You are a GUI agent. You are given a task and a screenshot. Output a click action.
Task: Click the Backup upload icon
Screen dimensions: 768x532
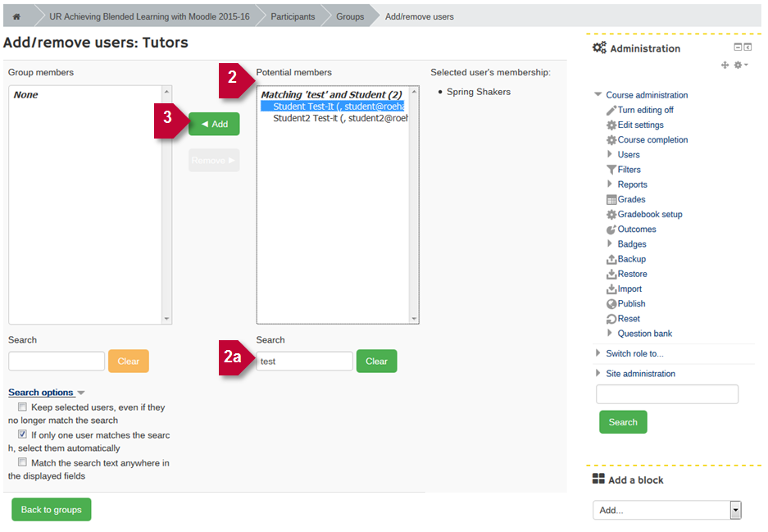coord(611,259)
